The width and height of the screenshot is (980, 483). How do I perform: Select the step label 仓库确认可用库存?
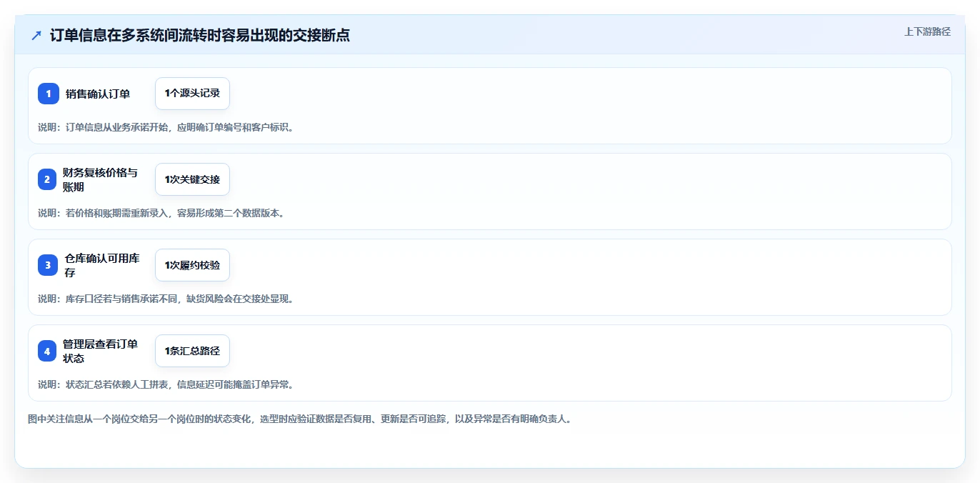(102, 265)
